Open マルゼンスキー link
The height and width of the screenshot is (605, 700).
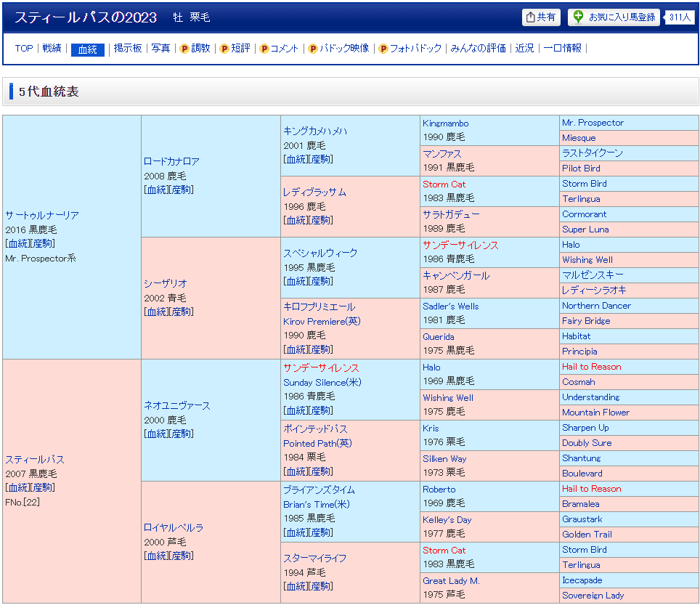[593, 275]
